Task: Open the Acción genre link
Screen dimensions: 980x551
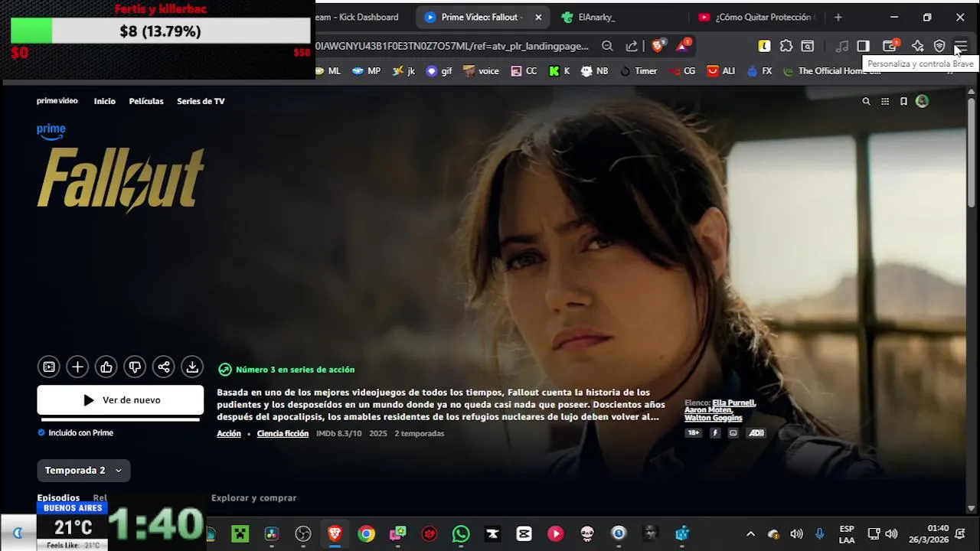Action: (229, 433)
